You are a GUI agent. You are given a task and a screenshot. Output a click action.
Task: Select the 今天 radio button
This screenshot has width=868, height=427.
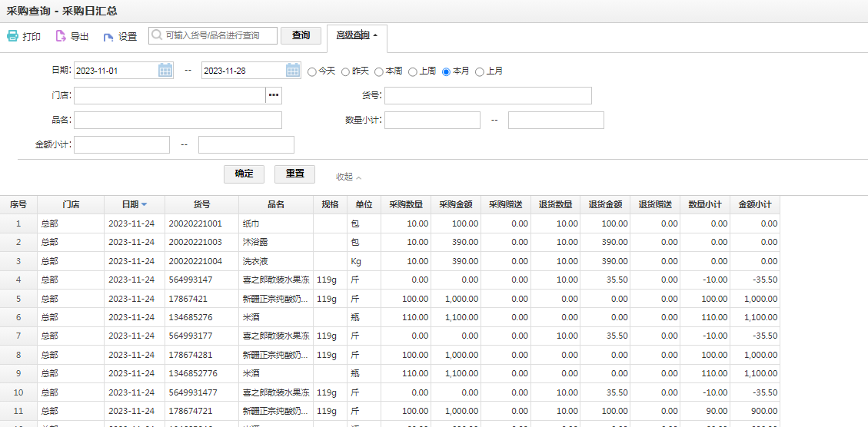coord(311,72)
